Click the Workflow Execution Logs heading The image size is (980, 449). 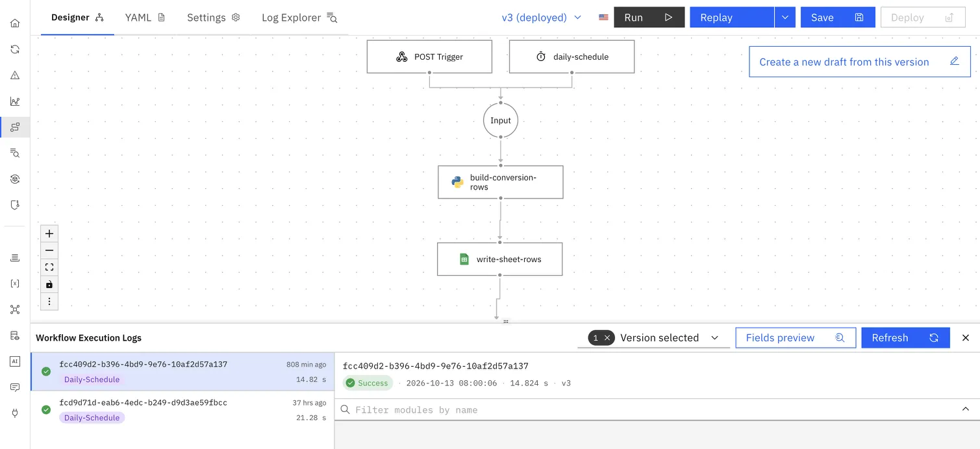(88, 337)
